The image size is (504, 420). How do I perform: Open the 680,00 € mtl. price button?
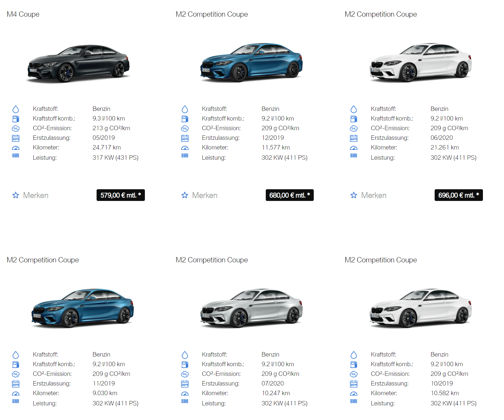(x=289, y=195)
